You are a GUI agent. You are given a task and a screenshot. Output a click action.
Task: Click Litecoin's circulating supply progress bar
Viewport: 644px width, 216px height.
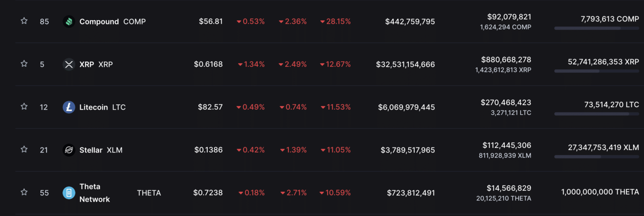(596, 114)
